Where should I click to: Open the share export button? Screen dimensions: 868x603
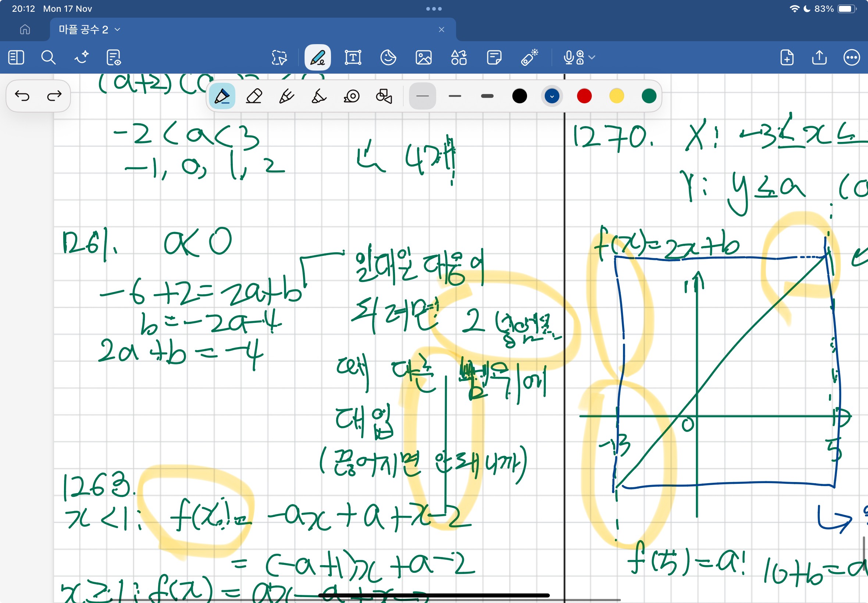click(819, 57)
